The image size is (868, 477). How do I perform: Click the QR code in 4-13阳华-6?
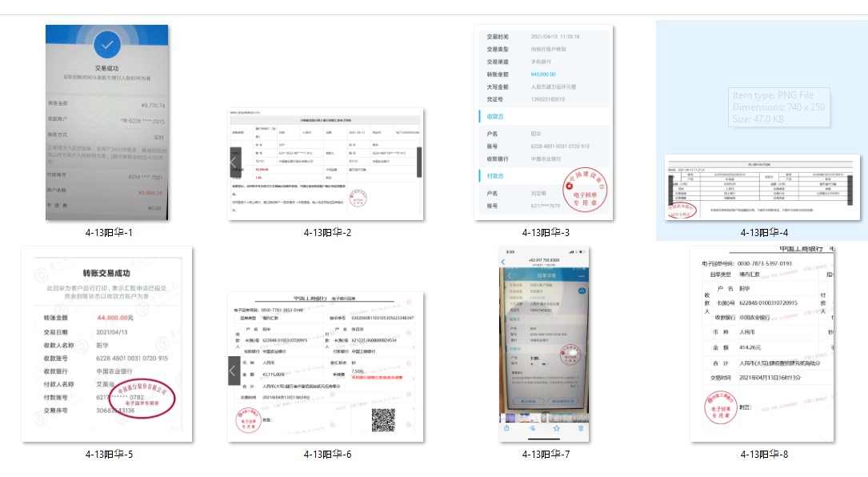[383, 419]
